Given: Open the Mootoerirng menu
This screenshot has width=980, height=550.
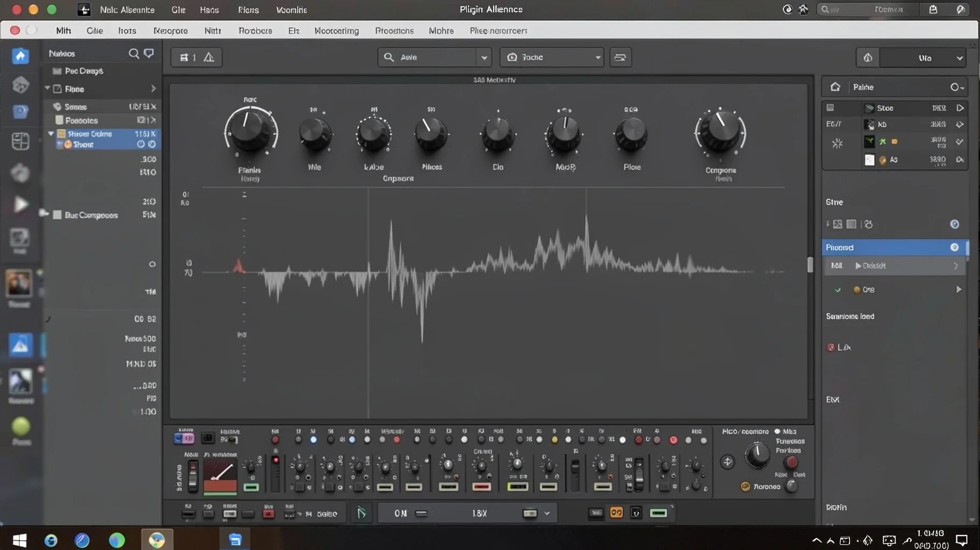Looking at the screenshot, I should click(x=336, y=31).
